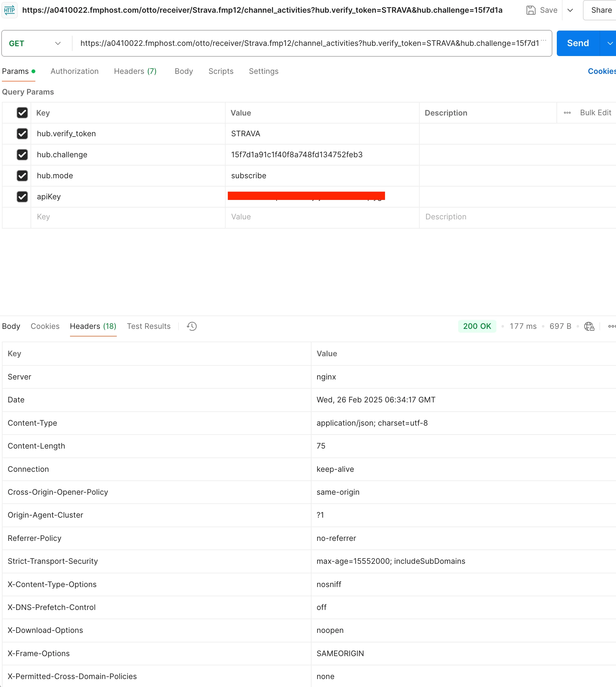Switch to the Authorization tab
The height and width of the screenshot is (687, 616).
(x=74, y=71)
